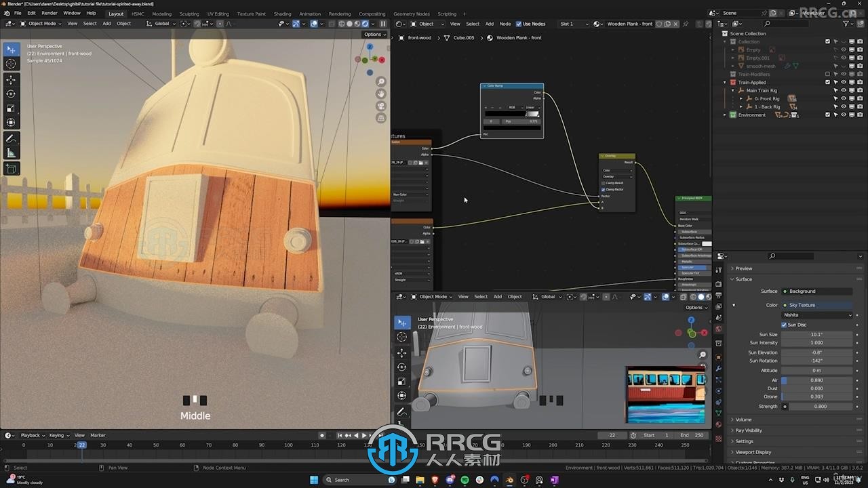Image resolution: width=868 pixels, height=488 pixels.
Task: Open Blender icon on Windows taskbar
Action: point(509,480)
